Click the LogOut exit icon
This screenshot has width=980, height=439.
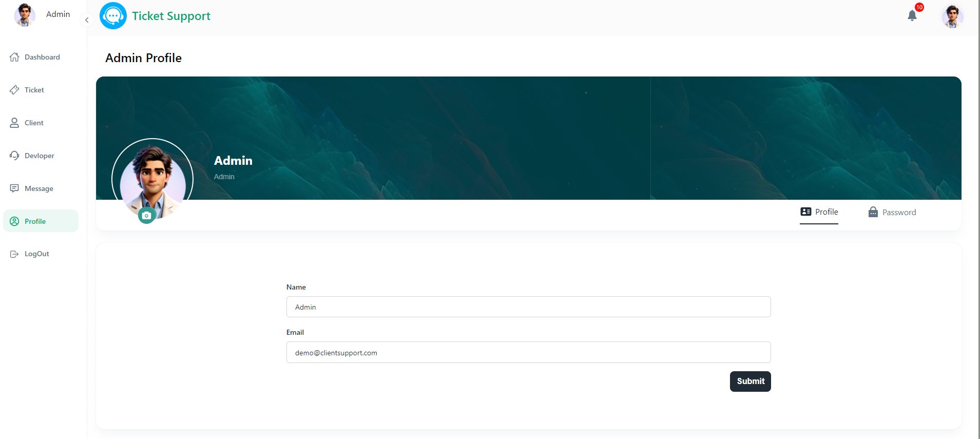click(x=14, y=254)
